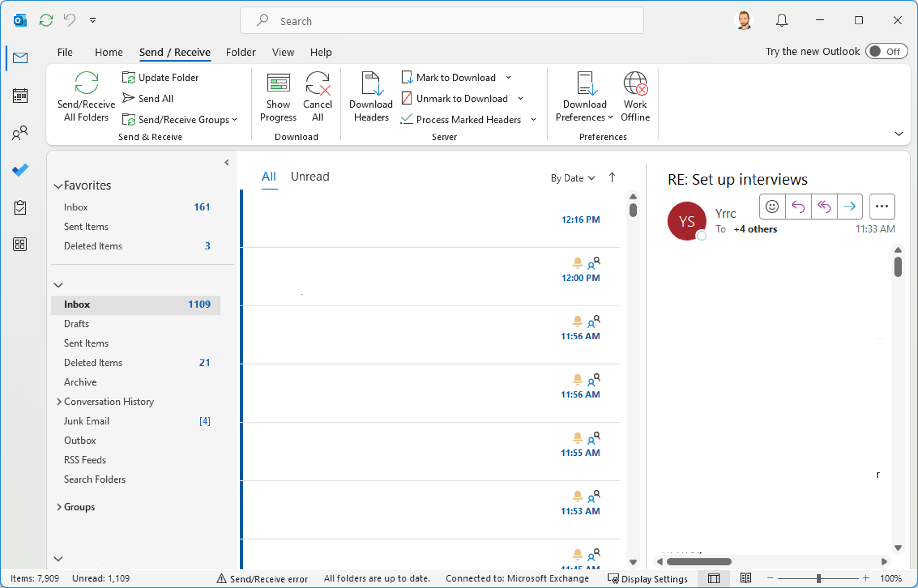This screenshot has width=918, height=588.
Task: Open the More Apps grid in the sidebar
Action: tap(20, 244)
